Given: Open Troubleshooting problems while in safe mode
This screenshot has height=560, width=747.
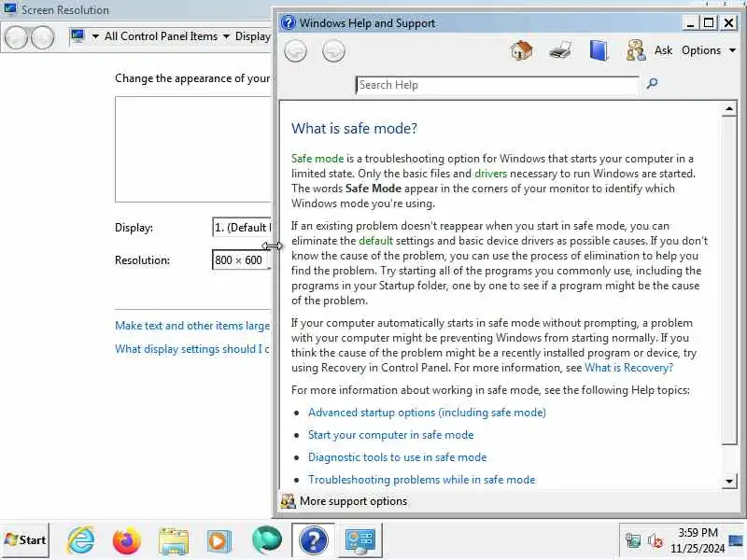Looking at the screenshot, I should click(422, 480).
